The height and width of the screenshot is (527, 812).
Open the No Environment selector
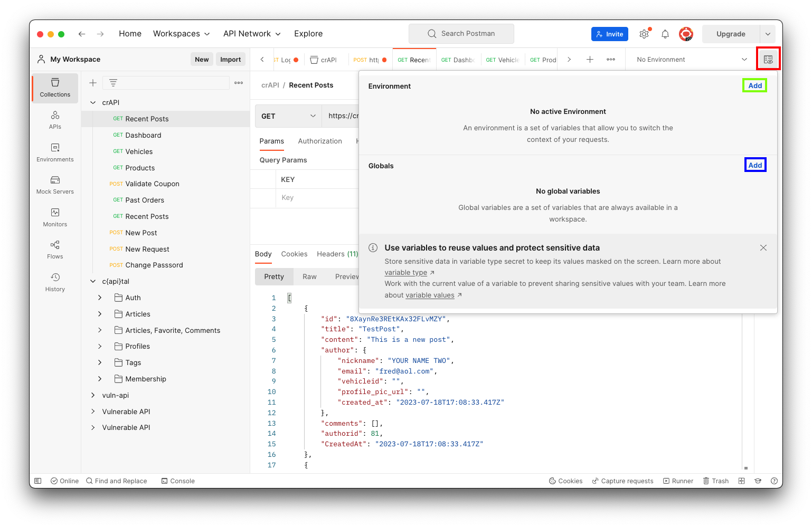coord(692,60)
